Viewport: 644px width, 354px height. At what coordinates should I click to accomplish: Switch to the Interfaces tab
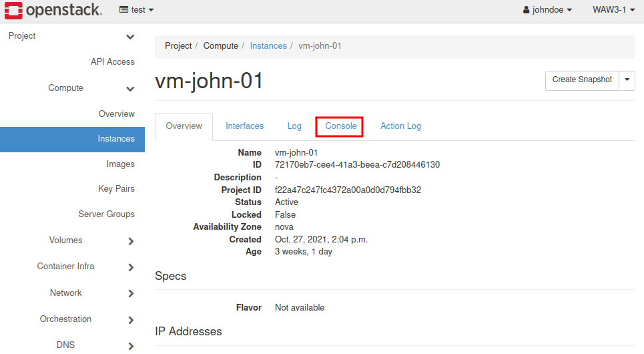point(244,126)
